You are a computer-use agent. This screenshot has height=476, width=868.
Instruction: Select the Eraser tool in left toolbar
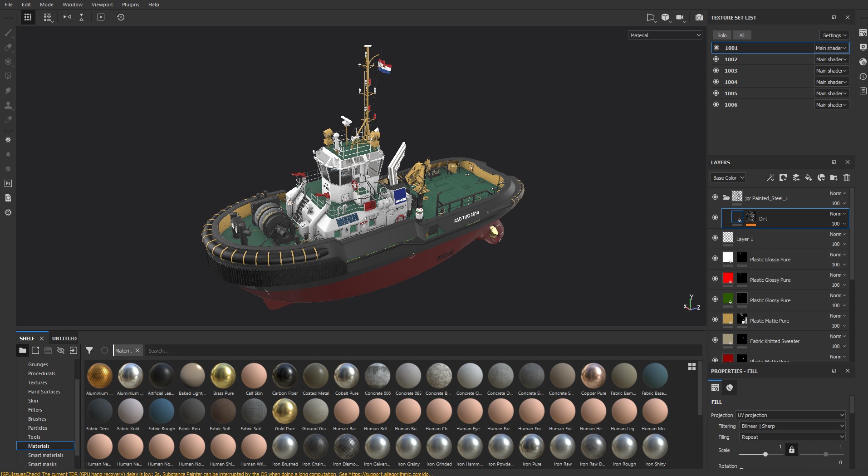[x=8, y=47]
